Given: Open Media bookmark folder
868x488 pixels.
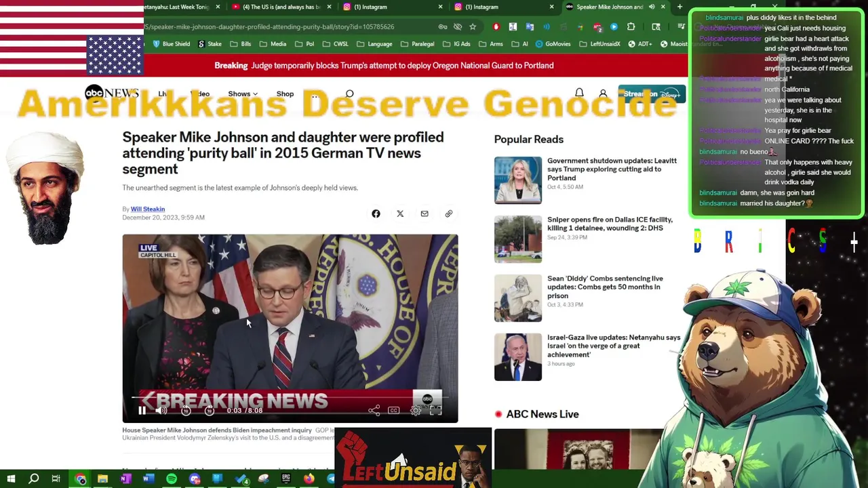Looking at the screenshot, I should pyautogui.click(x=273, y=44).
